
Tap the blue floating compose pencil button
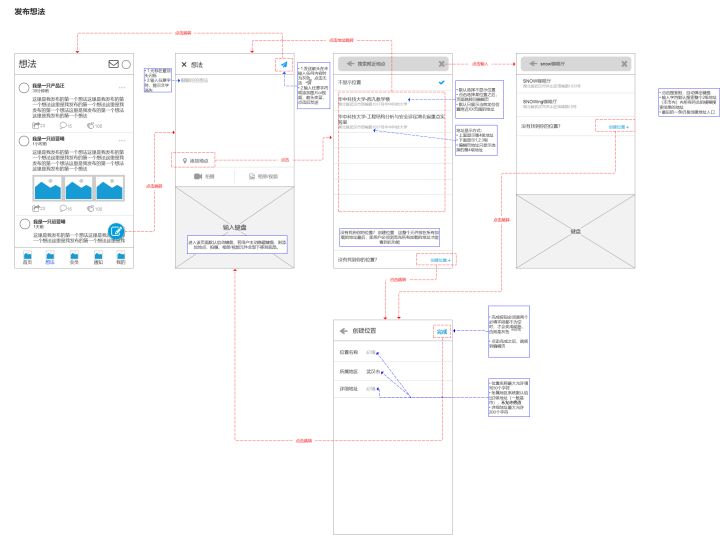click(x=117, y=231)
